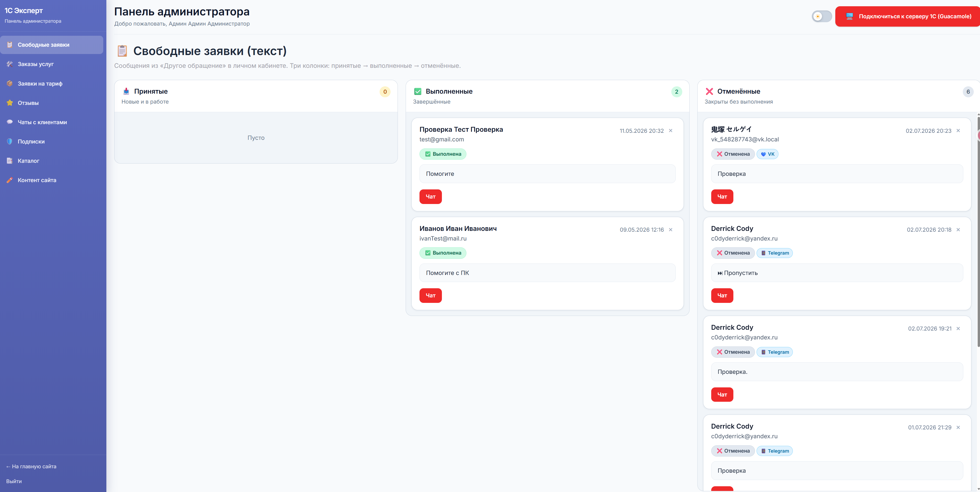Open Заказы услуг section
The image size is (980, 492).
pyautogui.click(x=52, y=64)
